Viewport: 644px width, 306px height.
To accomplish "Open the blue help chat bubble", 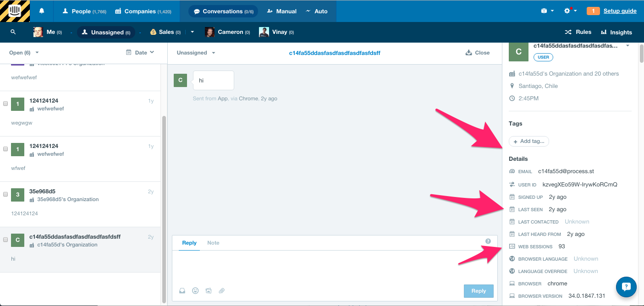I will pos(626,287).
